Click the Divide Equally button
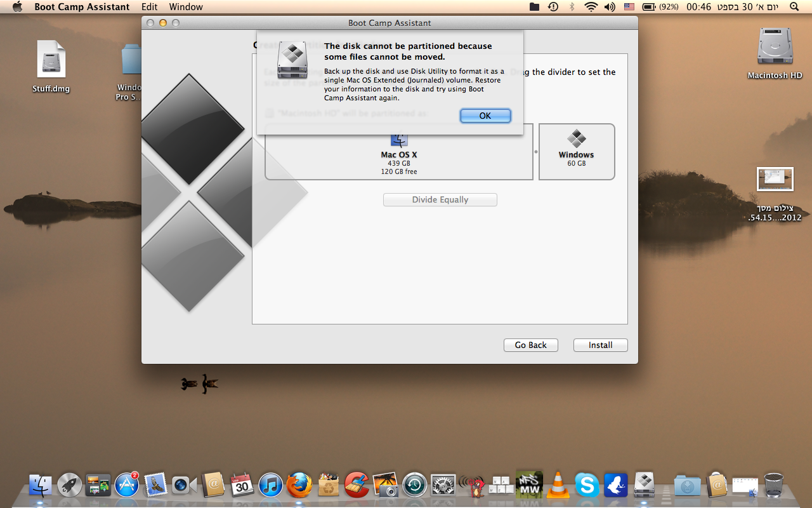The image size is (812, 508). [x=440, y=199]
